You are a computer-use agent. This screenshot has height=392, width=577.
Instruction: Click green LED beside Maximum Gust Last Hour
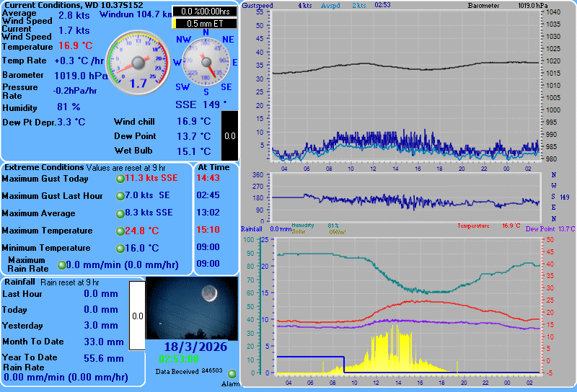point(120,196)
